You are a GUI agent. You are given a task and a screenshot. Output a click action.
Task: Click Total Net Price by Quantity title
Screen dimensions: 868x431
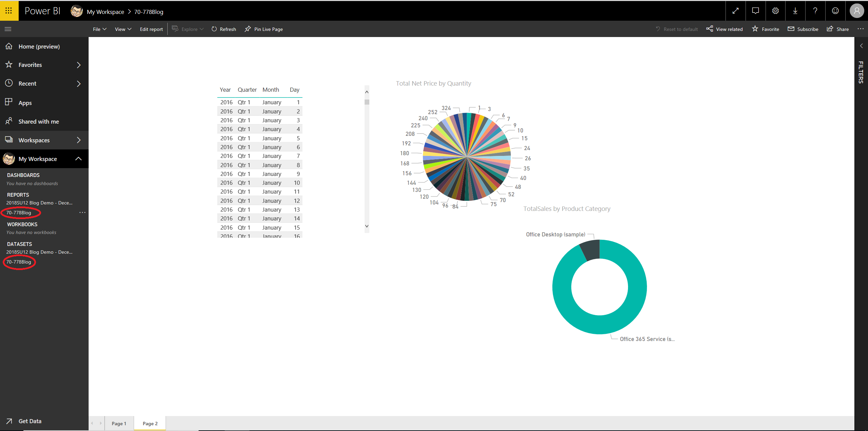pyautogui.click(x=433, y=84)
